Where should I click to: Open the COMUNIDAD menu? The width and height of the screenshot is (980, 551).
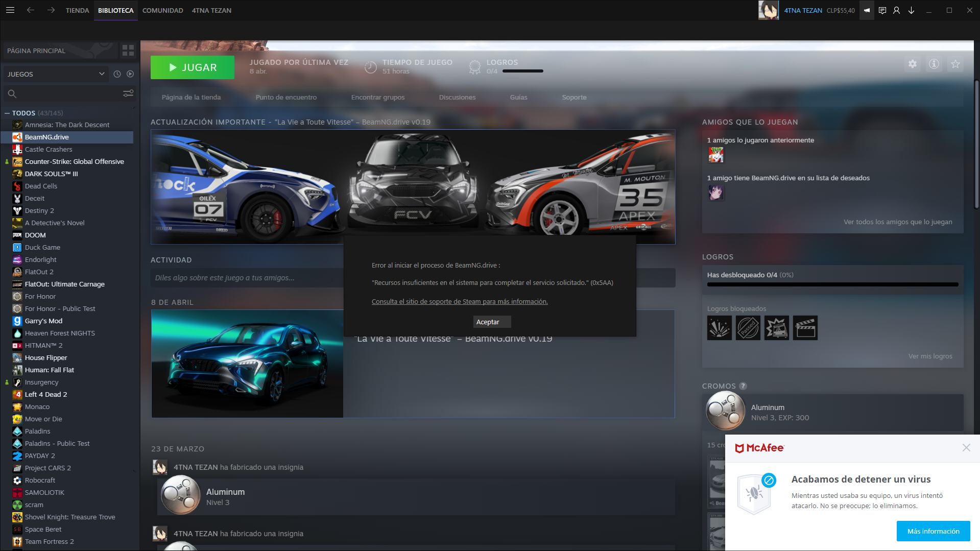click(162, 10)
